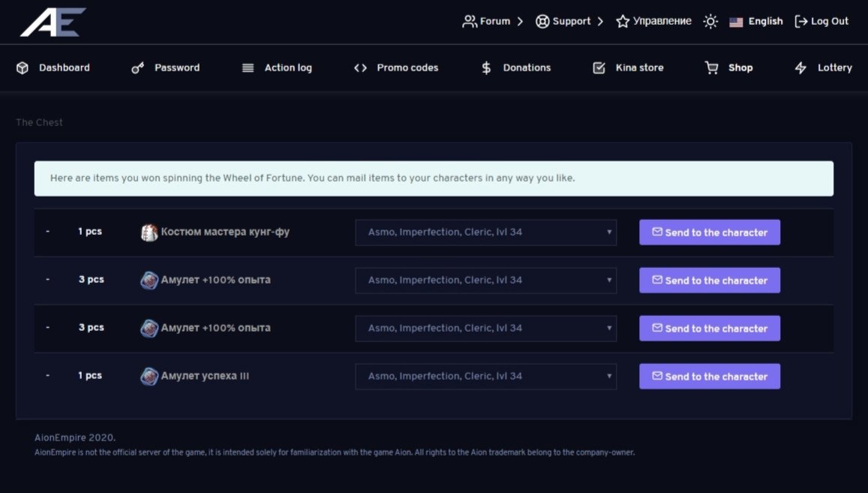Open the English language selector
868x493 pixels.
point(756,22)
